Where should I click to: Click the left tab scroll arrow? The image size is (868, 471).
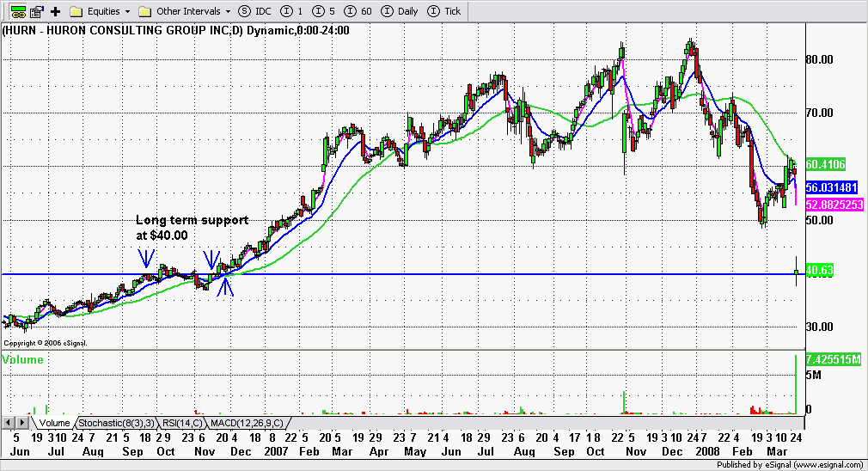pos(9,423)
